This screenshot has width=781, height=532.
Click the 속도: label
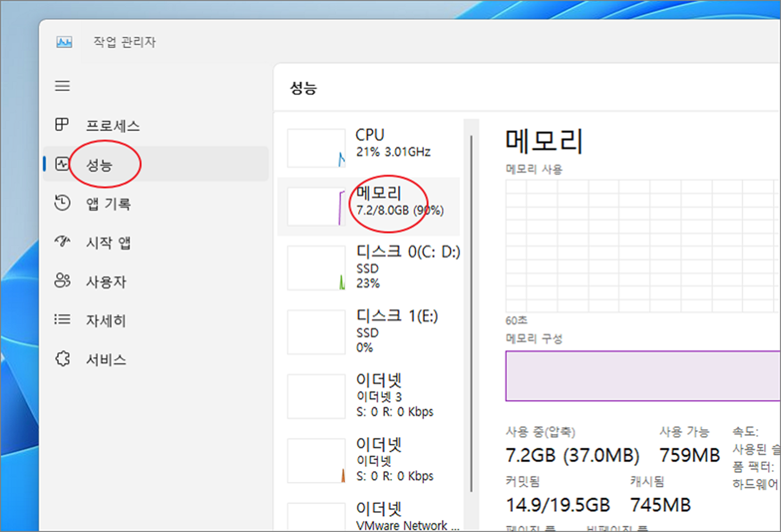click(745, 431)
